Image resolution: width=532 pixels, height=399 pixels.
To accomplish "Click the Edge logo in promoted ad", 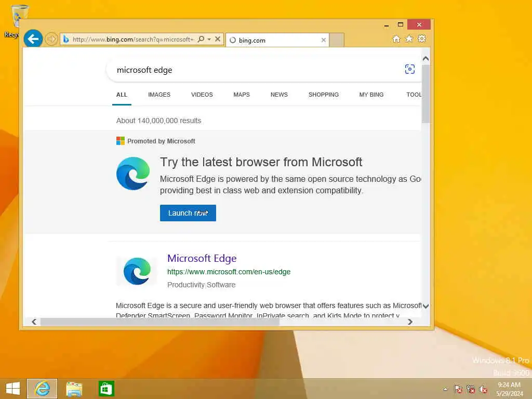I will (133, 174).
